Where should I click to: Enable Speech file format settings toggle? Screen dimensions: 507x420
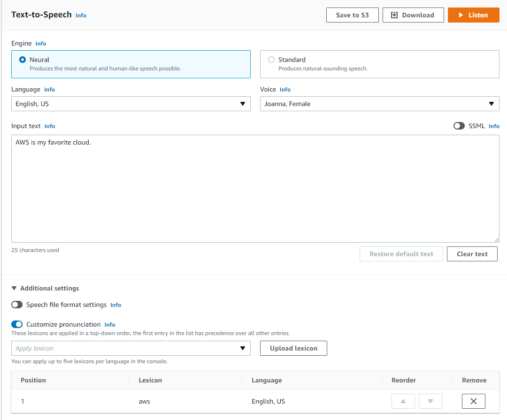click(17, 305)
